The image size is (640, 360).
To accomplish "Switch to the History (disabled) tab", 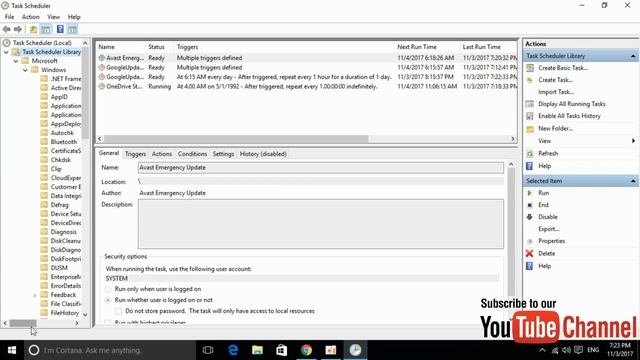I will point(263,154).
